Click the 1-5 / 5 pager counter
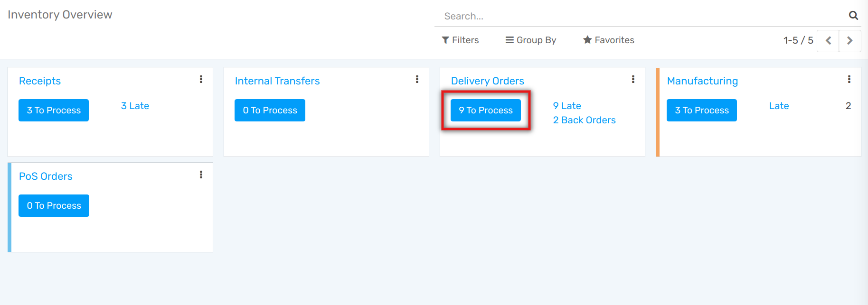Image resolution: width=868 pixels, height=305 pixels. [x=798, y=40]
